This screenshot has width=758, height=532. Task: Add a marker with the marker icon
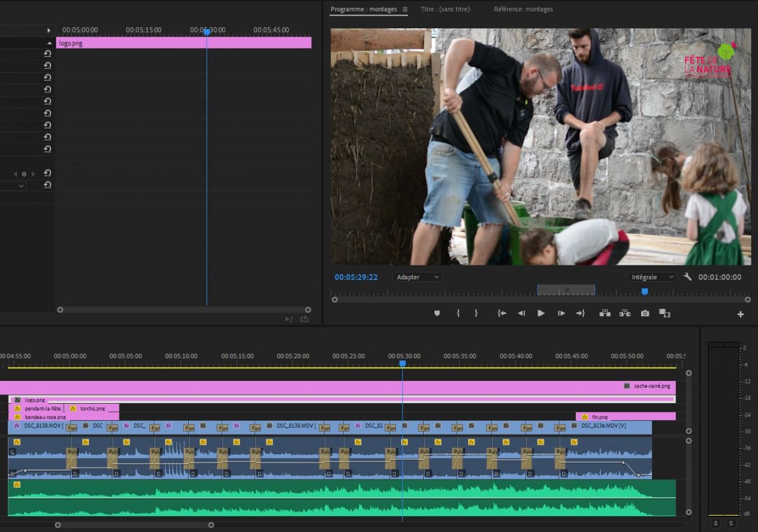click(436, 313)
